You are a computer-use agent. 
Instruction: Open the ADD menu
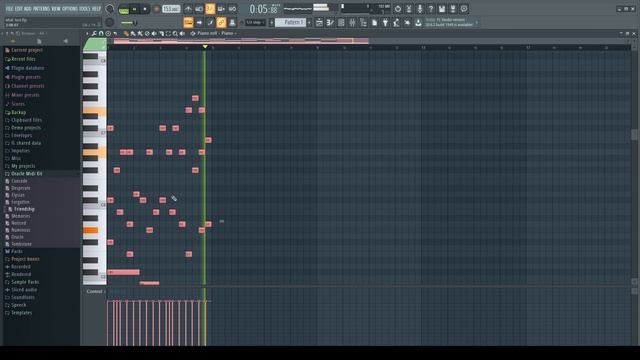[x=28, y=9]
